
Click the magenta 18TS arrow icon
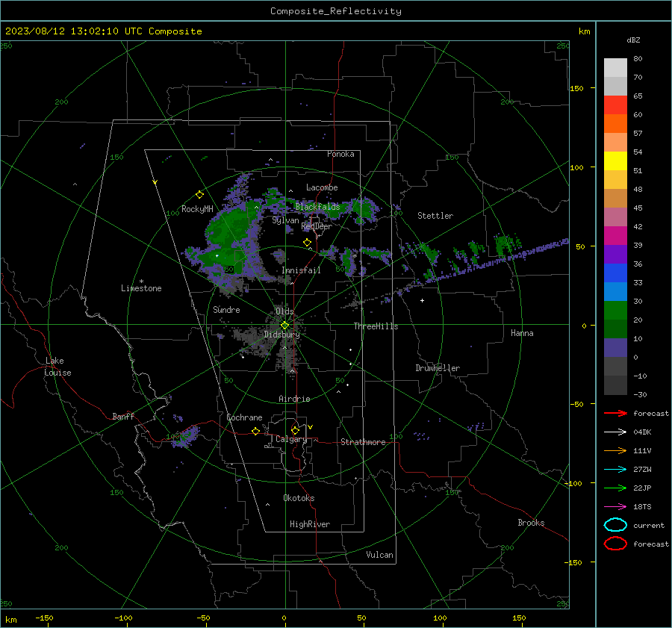tap(615, 507)
